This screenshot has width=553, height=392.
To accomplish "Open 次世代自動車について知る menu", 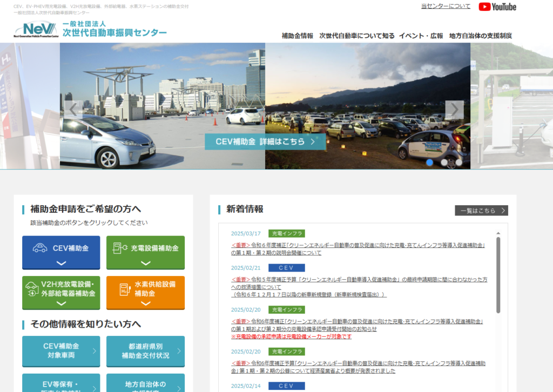I will (357, 36).
